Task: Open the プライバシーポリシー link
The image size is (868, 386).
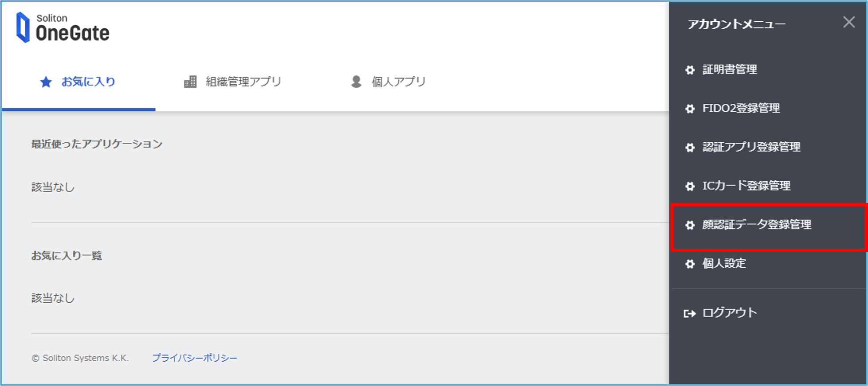Action: pos(195,358)
